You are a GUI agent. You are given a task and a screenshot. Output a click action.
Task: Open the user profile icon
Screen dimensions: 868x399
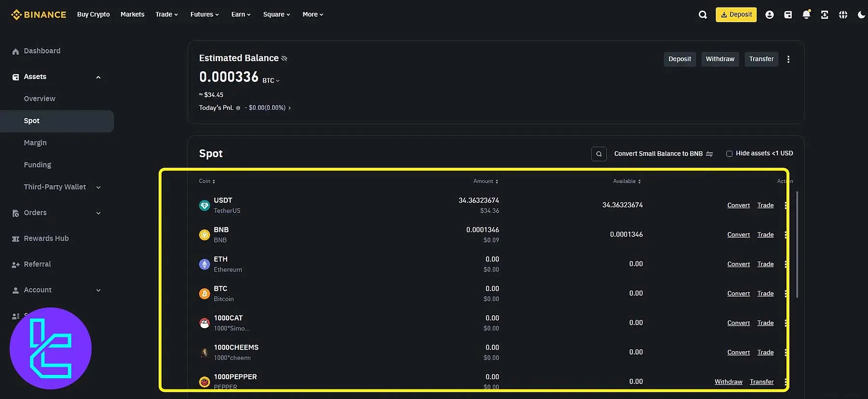(x=769, y=14)
